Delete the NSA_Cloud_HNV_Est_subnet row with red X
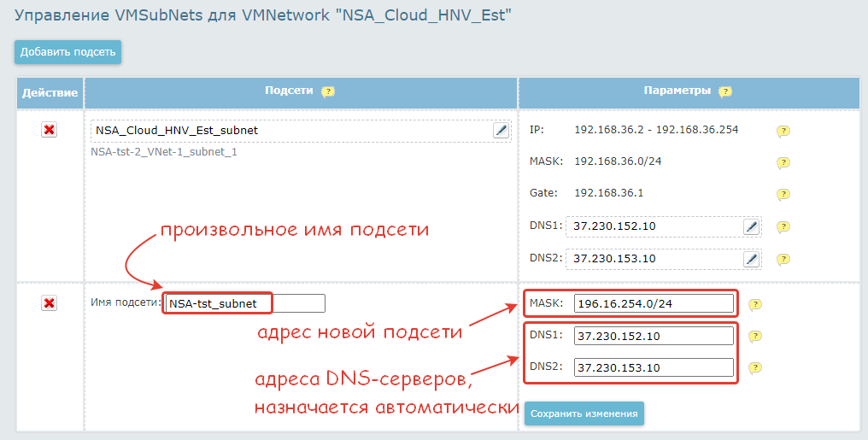This screenshot has height=440, width=868. coord(50,130)
